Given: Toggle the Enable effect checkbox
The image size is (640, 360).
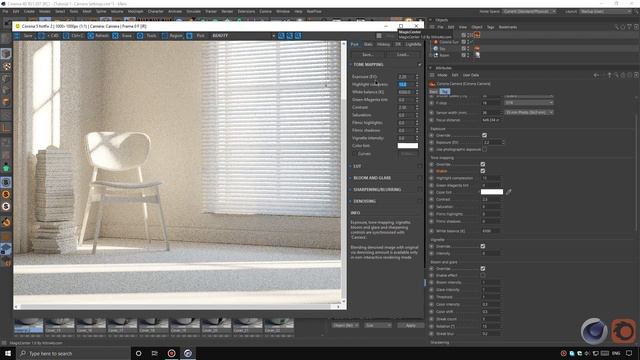Looking at the screenshot, I should coord(483,276).
